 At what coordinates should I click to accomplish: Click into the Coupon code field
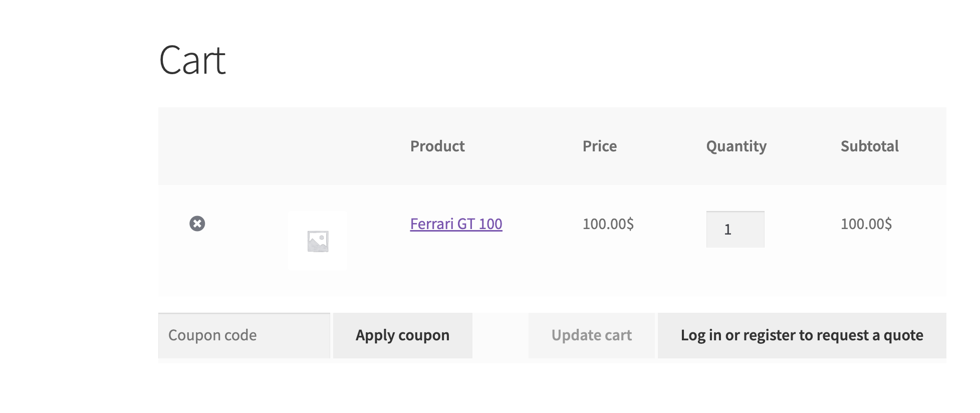[244, 335]
